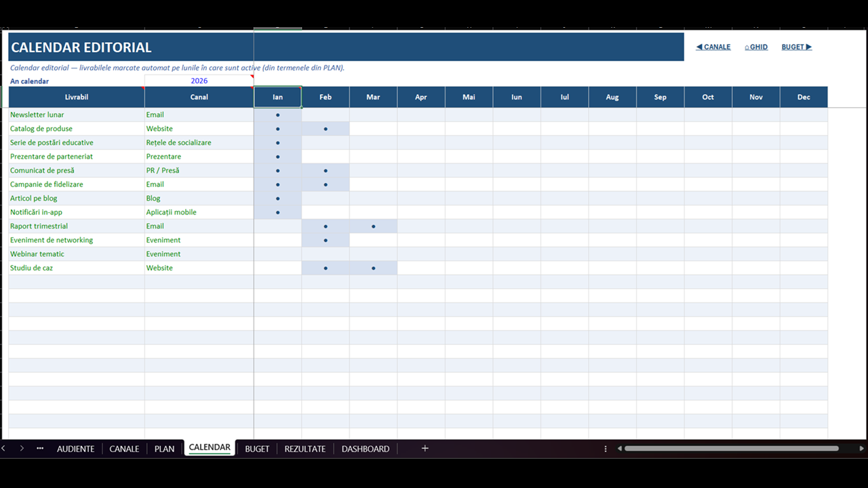
Task: Click the horizontal scrollbar right arrow
Action: [862, 449]
